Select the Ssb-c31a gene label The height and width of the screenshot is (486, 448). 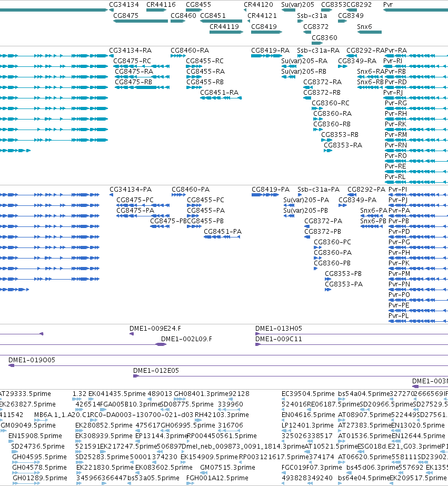(x=312, y=15)
